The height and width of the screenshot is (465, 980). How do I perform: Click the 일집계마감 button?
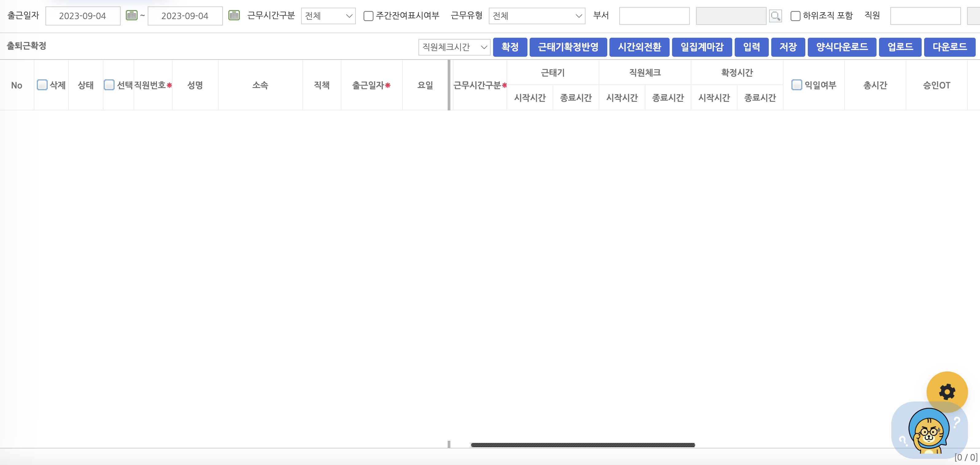(x=702, y=47)
